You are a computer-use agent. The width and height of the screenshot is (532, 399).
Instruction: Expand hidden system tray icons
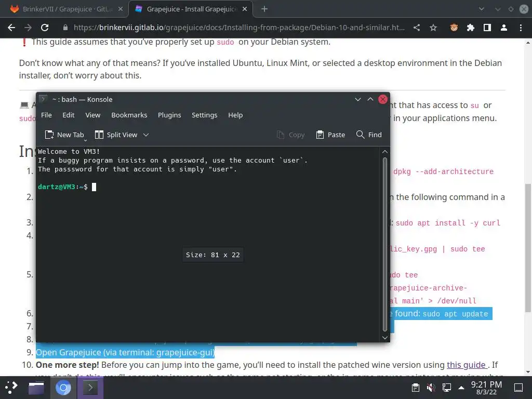click(461, 388)
